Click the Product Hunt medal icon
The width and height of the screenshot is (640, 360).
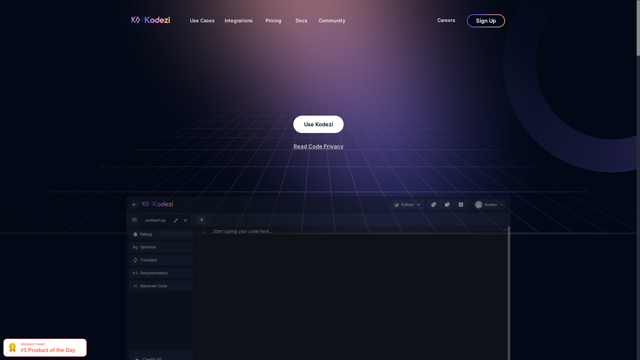[x=12, y=348]
